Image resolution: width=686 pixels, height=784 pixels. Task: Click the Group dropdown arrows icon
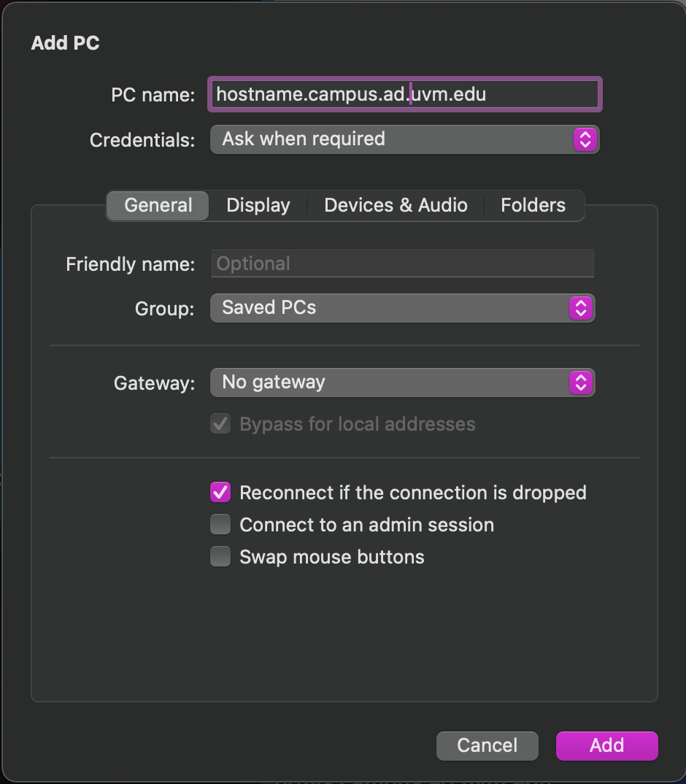(x=581, y=308)
